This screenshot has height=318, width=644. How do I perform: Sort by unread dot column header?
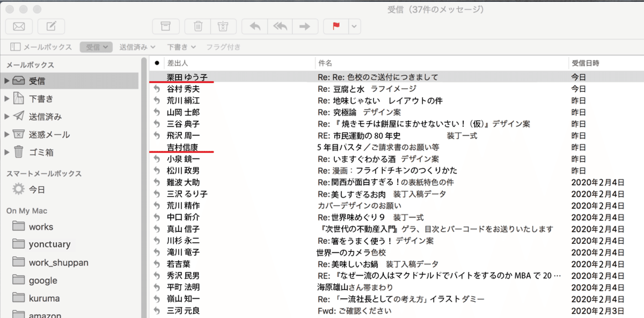[x=156, y=63]
